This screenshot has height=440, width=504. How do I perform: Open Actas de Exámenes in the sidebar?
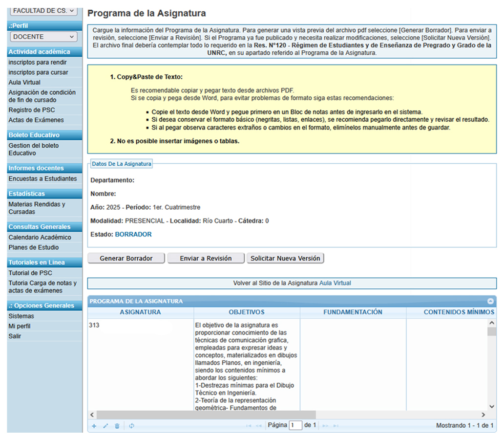point(36,120)
